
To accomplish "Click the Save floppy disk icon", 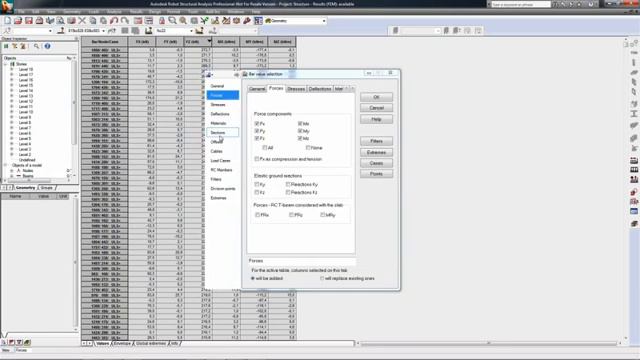I will click(x=29, y=20).
